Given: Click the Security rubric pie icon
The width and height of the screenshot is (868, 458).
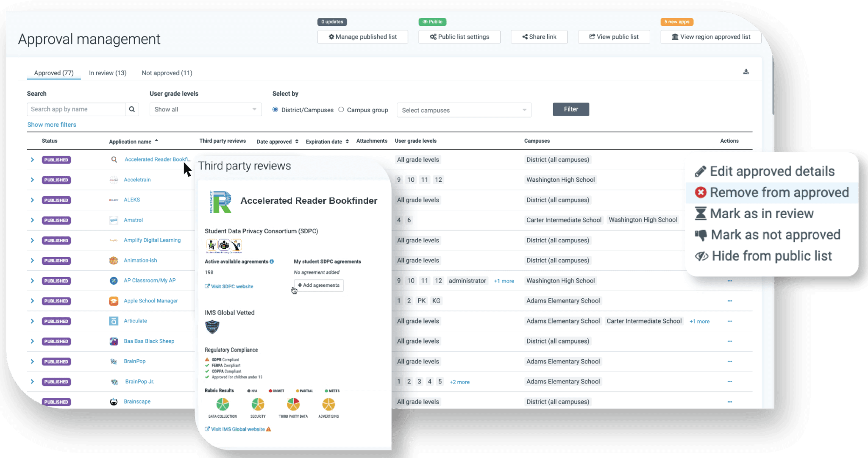Looking at the screenshot, I should [x=258, y=405].
